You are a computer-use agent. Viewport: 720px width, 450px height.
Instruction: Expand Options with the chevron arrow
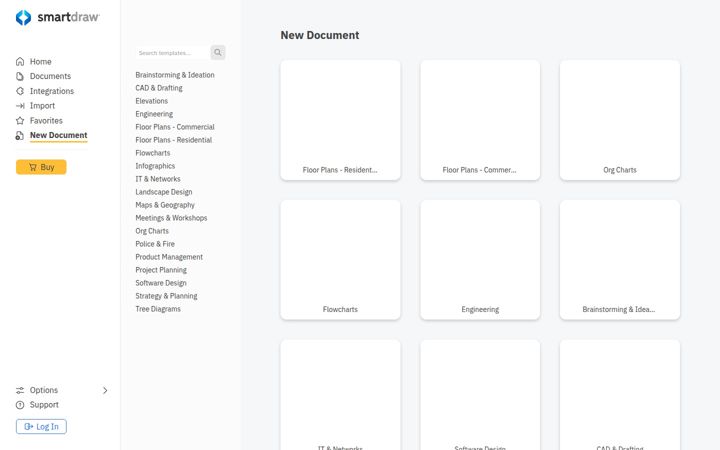point(105,390)
